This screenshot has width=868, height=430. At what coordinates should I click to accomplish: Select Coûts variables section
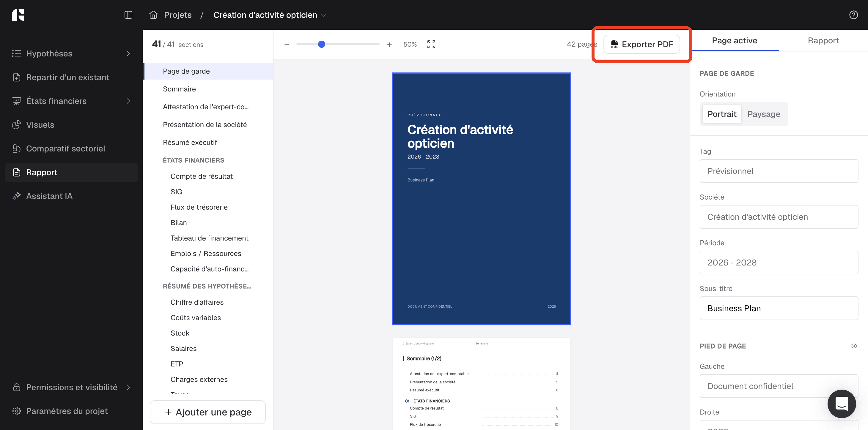click(x=208, y=317)
